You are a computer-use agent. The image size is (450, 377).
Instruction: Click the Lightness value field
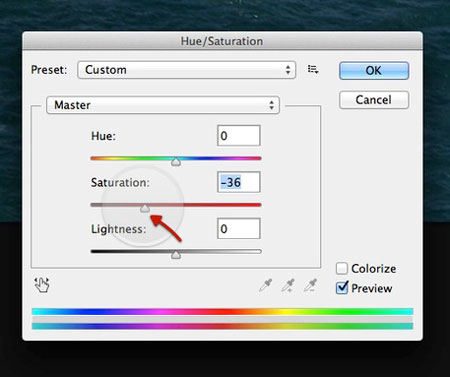tap(239, 229)
